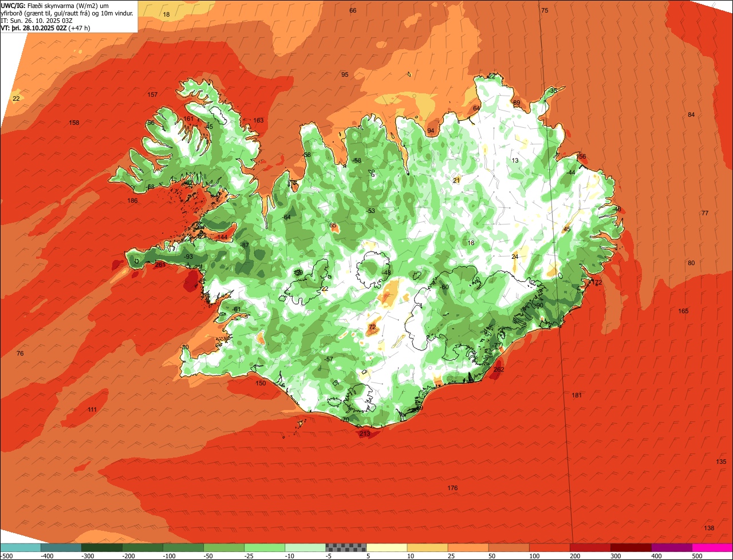Click the value 157 off the Westfjords
The width and height of the screenshot is (733, 560).
point(152,94)
